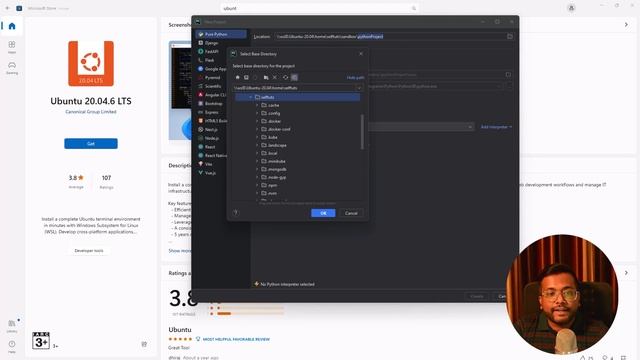640x360 pixels.
Task: Click Show more under Description in Store
Action: point(180,251)
